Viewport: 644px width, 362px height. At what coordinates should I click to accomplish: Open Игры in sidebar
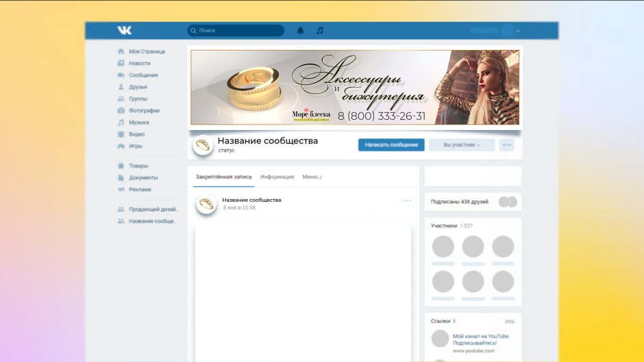(x=136, y=146)
